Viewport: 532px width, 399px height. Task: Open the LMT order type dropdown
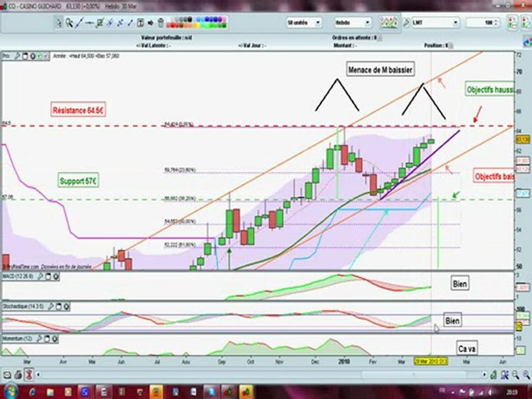[436, 23]
